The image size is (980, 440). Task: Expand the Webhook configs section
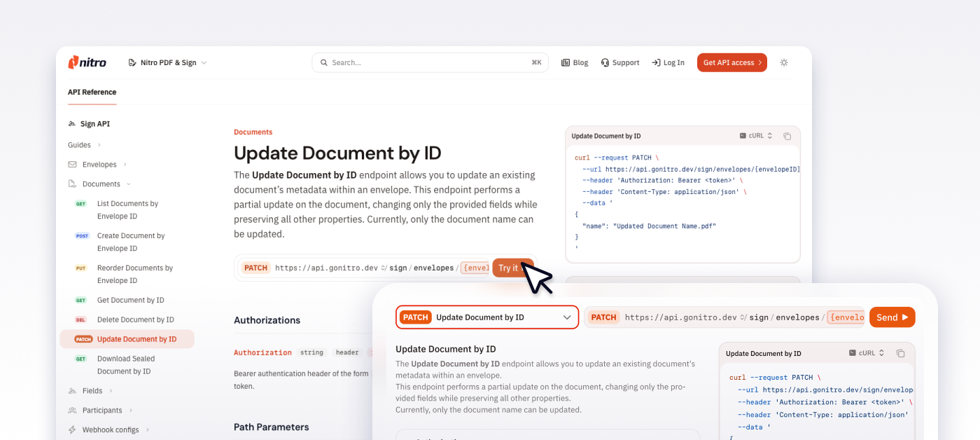(x=109, y=430)
